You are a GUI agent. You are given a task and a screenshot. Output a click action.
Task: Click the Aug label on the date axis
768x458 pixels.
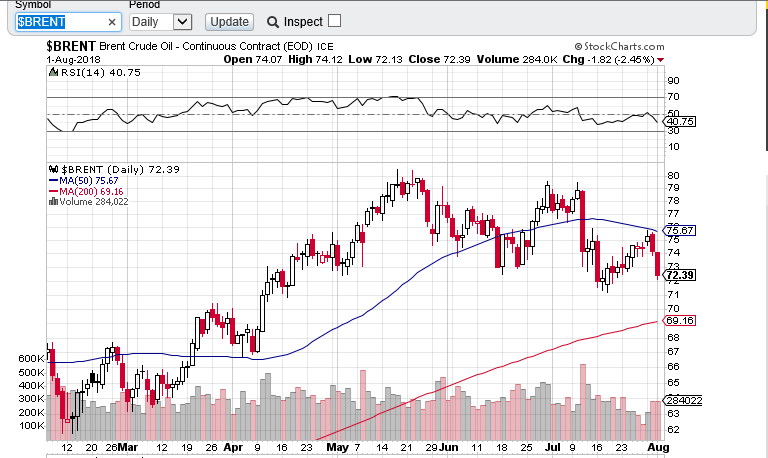point(658,447)
